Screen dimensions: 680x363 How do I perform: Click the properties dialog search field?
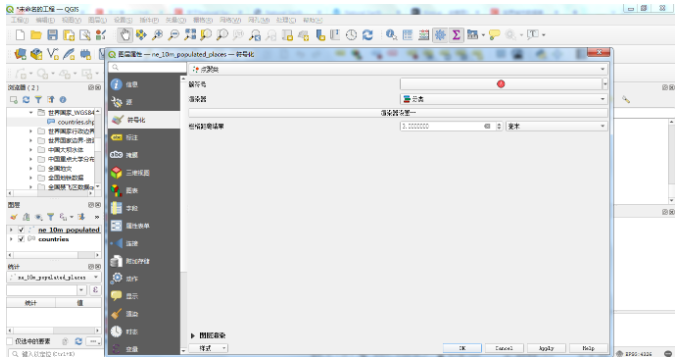coord(147,68)
